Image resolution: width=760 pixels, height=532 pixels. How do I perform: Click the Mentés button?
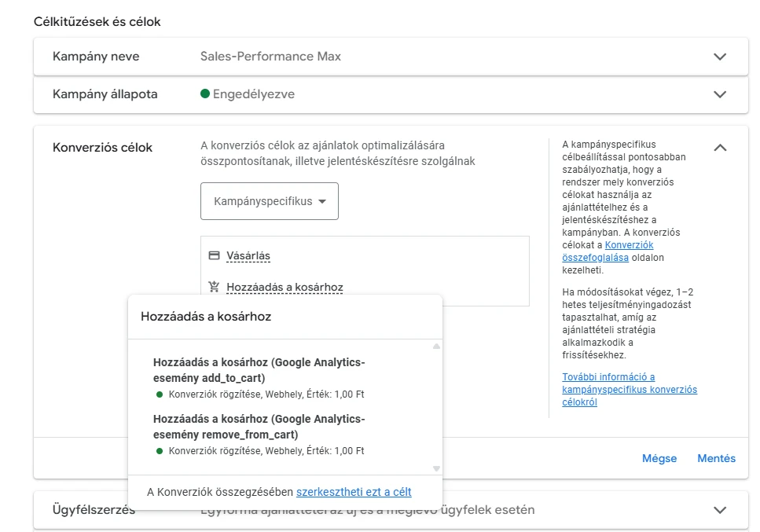coord(716,458)
